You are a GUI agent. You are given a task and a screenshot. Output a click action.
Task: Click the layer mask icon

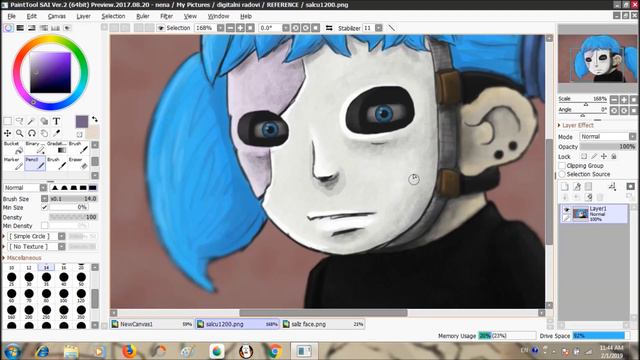pos(631,187)
